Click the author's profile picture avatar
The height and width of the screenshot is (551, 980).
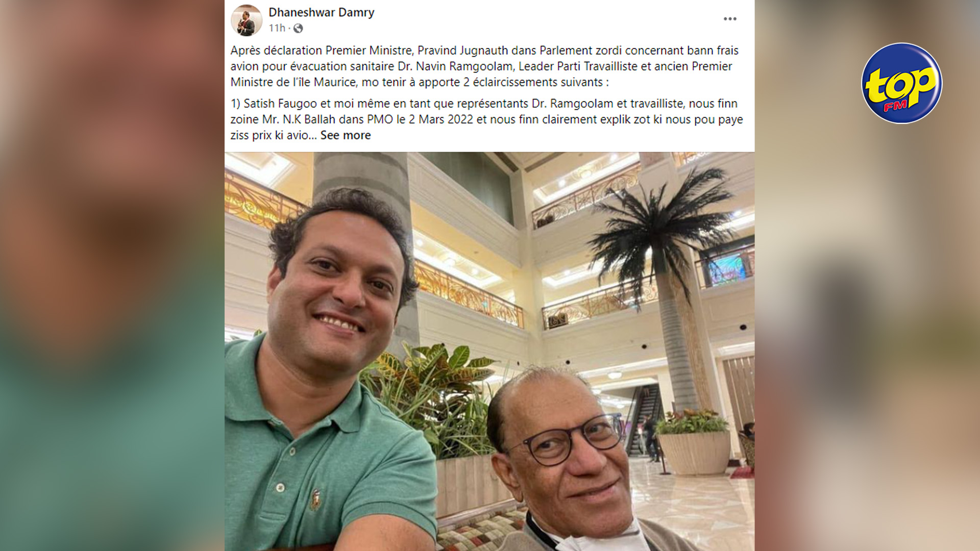point(247,20)
